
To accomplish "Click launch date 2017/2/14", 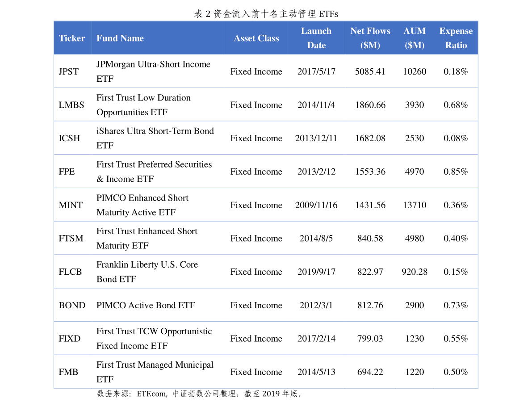I will coord(316,339).
